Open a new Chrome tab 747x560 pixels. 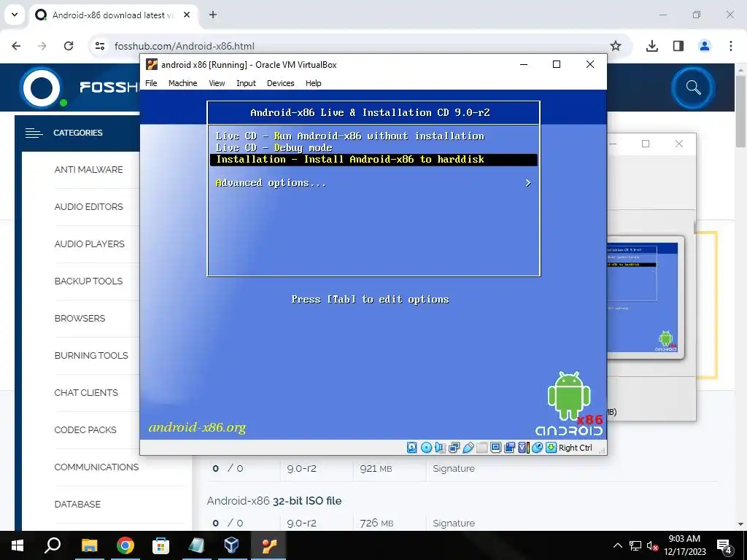213,15
